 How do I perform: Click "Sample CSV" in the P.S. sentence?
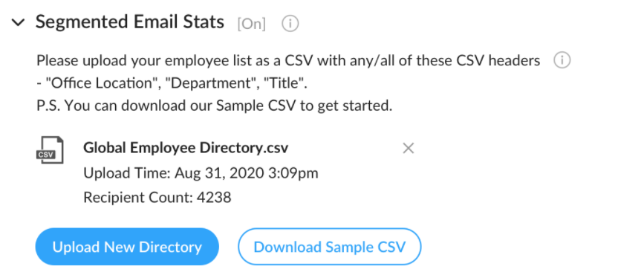pos(256,106)
